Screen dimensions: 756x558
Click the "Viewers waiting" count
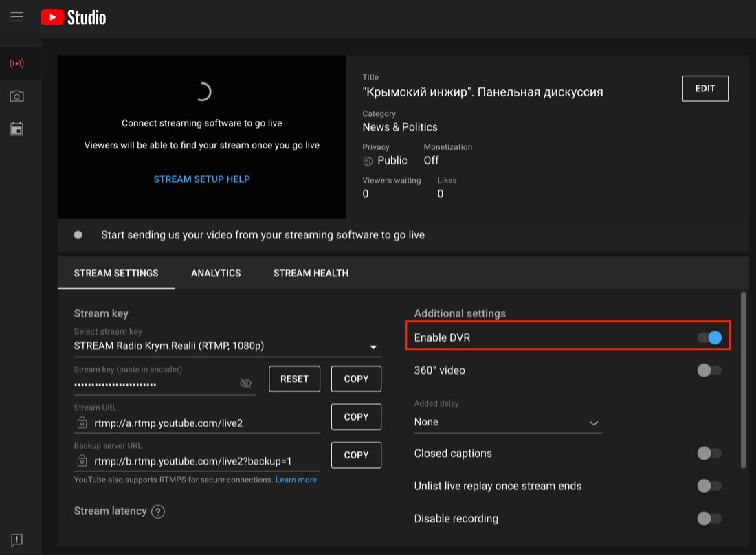366,194
